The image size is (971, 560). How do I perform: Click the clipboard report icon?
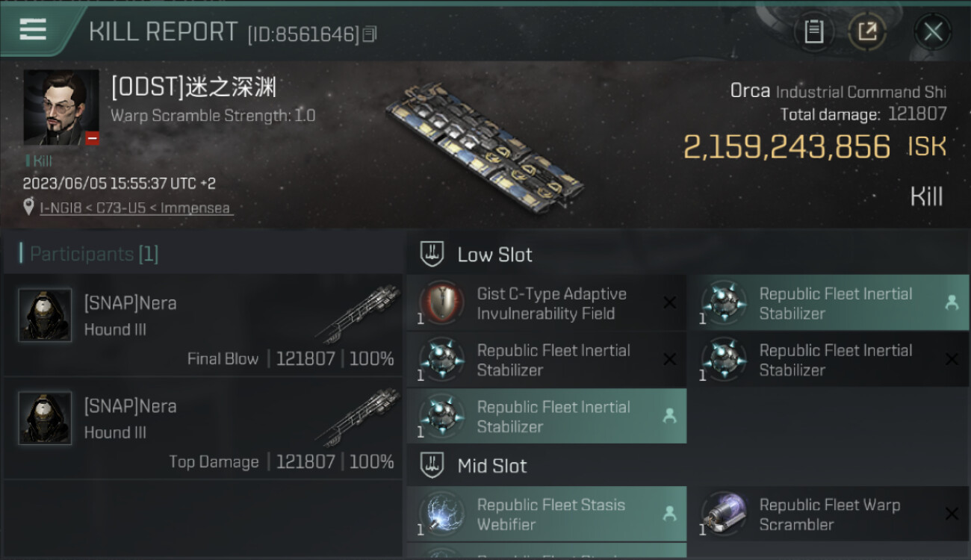coord(813,31)
